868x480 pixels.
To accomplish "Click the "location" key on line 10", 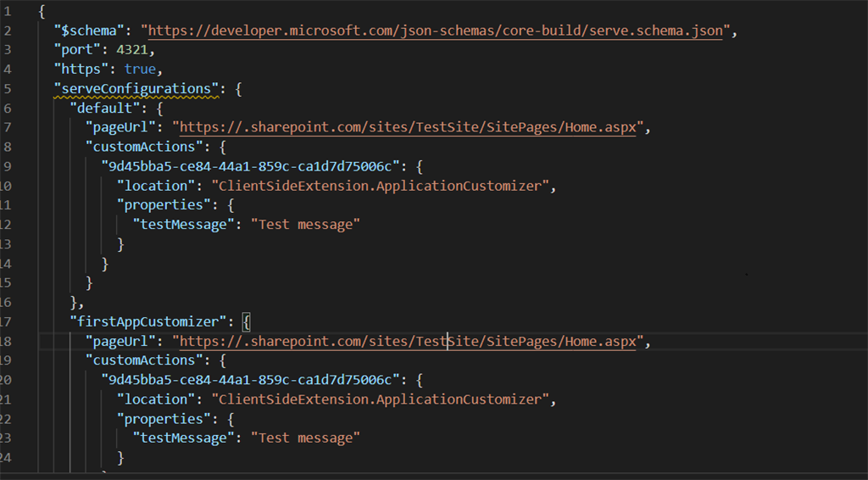I will click(x=156, y=186).
